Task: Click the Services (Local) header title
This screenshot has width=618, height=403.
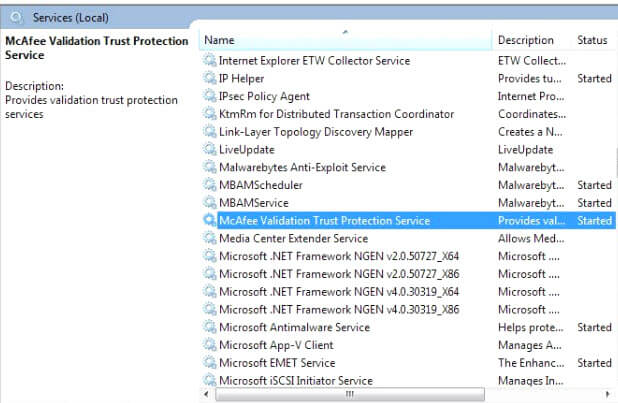Action: tap(71, 17)
